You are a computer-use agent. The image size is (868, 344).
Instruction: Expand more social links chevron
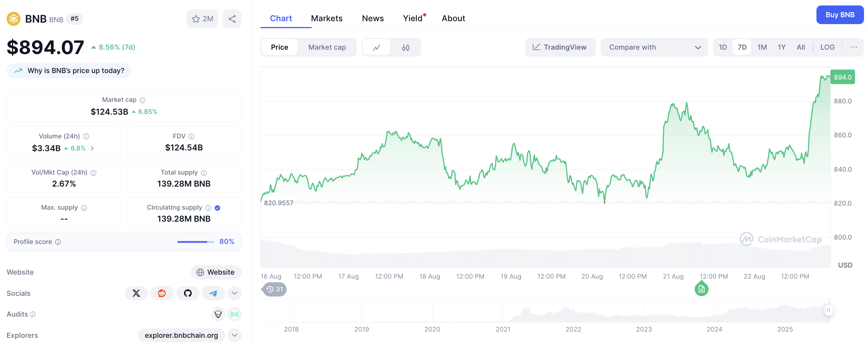click(x=234, y=293)
